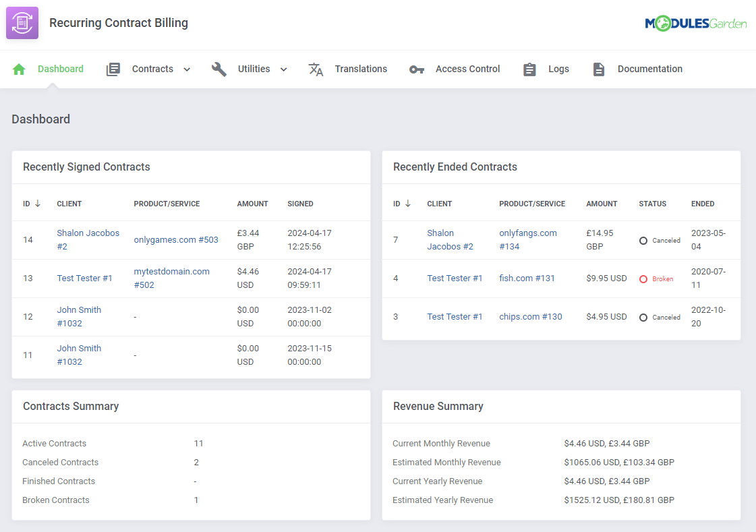This screenshot has height=532, width=756.
Task: Click the Logs clipboard icon
Action: [x=529, y=69]
